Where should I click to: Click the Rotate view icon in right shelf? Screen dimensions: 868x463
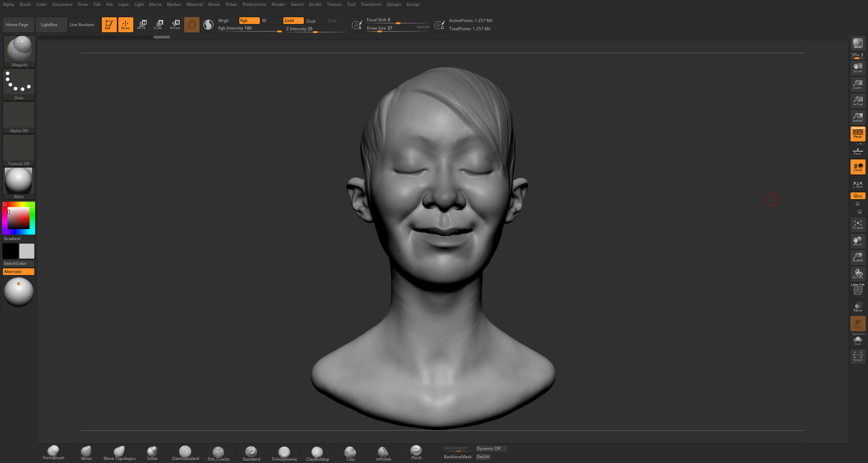pos(858,274)
